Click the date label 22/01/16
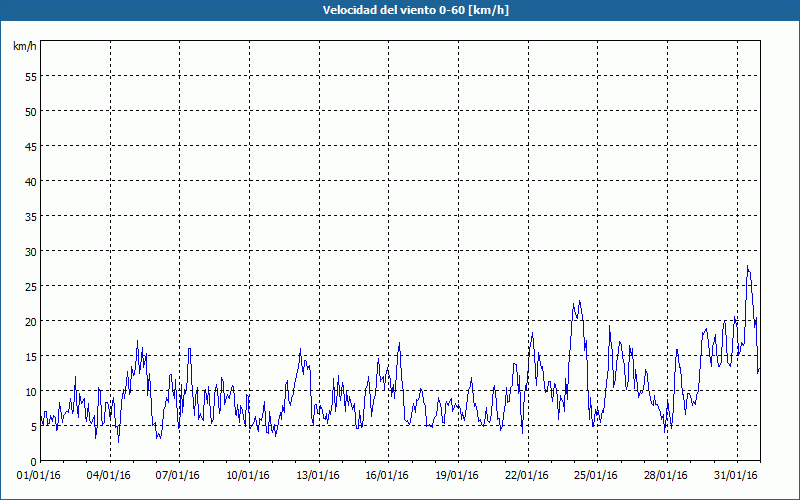The image size is (800, 500). pyautogui.click(x=527, y=476)
